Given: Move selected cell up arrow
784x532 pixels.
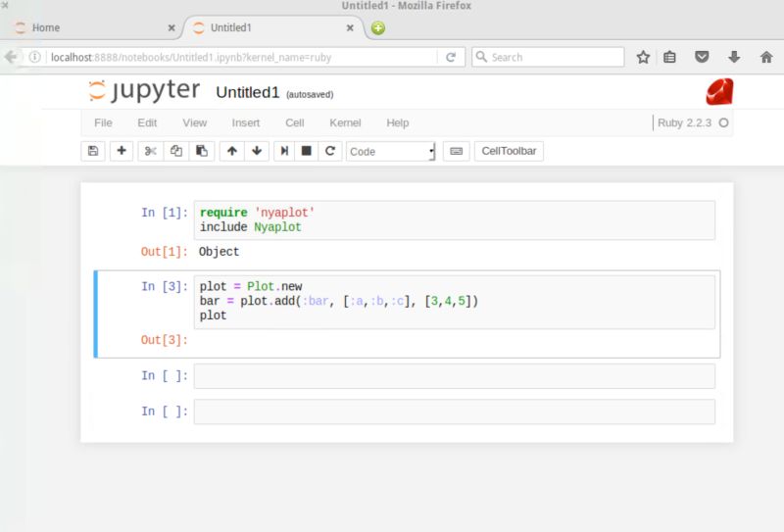Looking at the screenshot, I should [232, 151].
